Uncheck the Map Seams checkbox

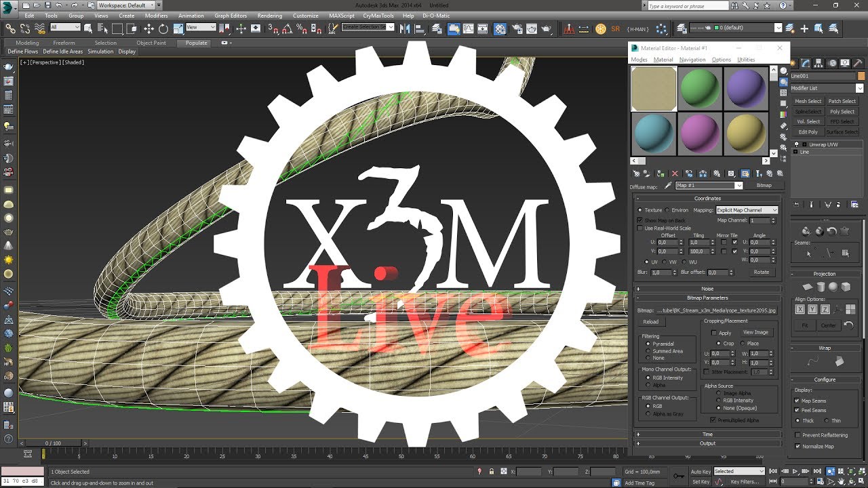[797, 401]
